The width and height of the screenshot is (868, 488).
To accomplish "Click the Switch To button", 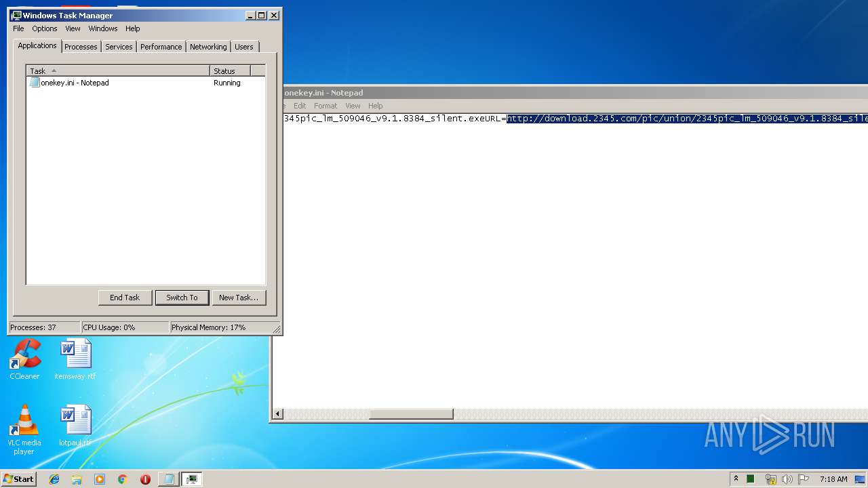I will (182, 298).
